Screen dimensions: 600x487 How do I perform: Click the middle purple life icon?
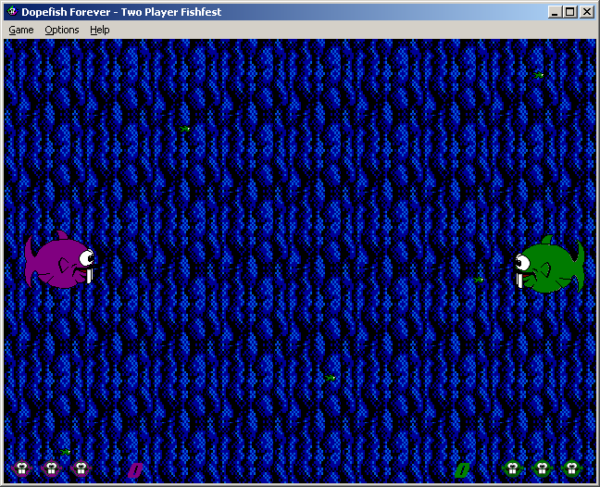[x=51, y=468]
